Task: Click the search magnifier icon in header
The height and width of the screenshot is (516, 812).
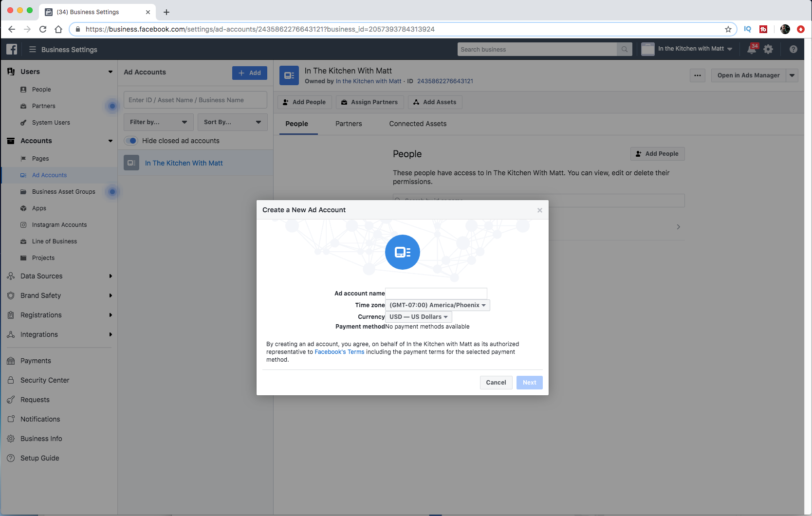Action: [625, 49]
